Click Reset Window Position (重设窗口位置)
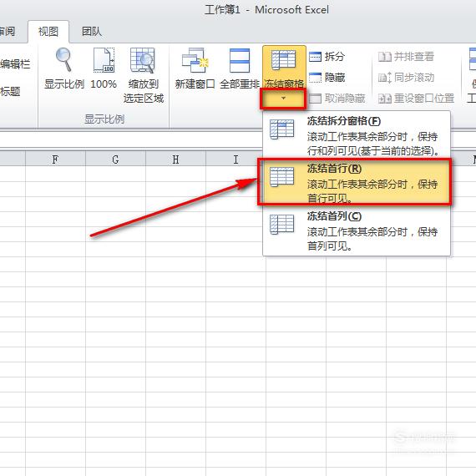Screen dimensions: 476x476 click(x=416, y=99)
